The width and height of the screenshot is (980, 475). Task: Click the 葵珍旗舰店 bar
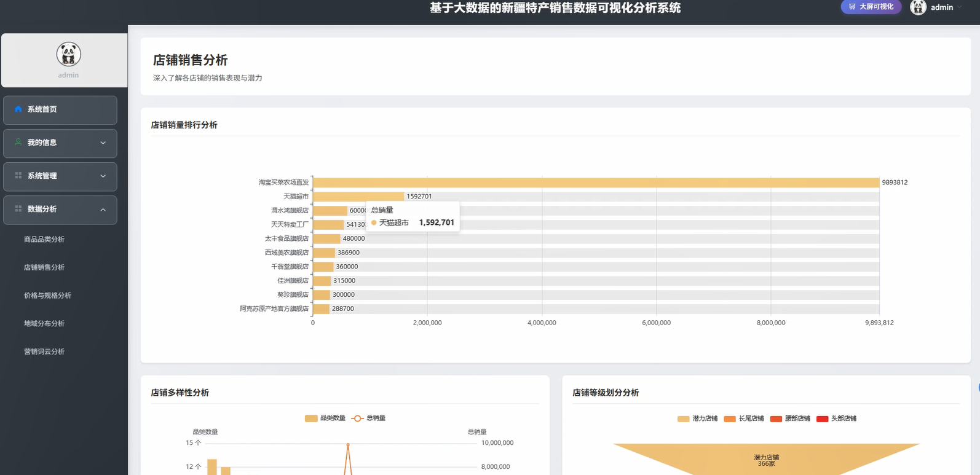click(322, 295)
